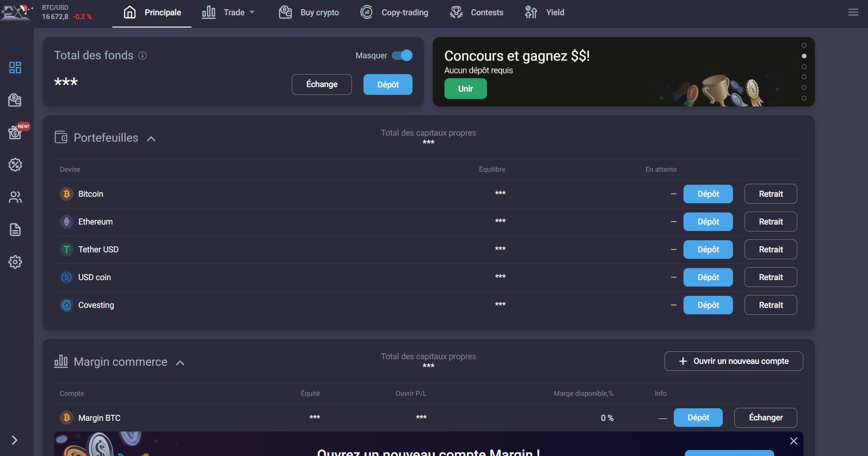Open the buy crypto wallet icon in sidebar
868x456 pixels.
tap(15, 100)
